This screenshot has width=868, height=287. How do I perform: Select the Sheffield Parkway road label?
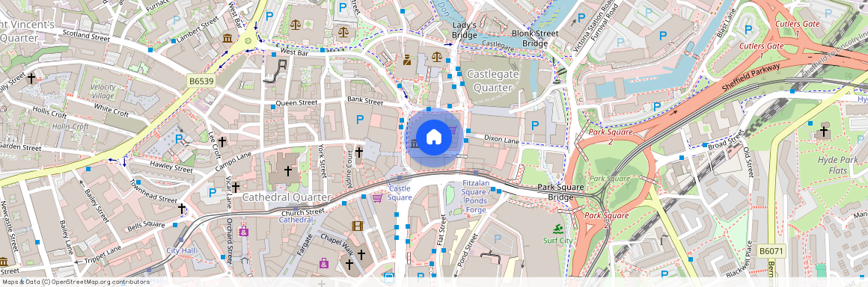751,77
